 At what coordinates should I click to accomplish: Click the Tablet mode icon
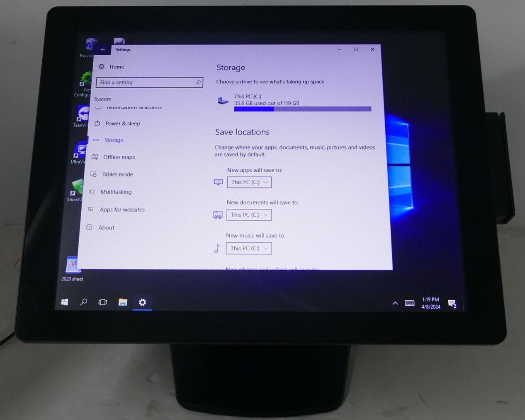93,174
